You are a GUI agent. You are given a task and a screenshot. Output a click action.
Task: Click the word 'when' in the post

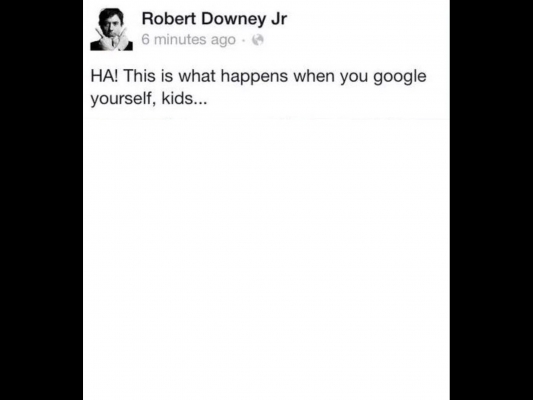tap(314, 75)
